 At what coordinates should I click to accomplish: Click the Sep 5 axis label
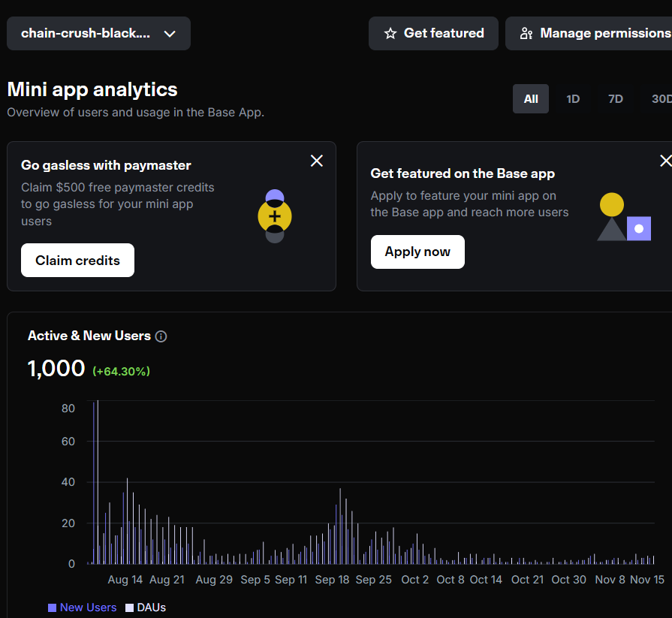pos(255,580)
